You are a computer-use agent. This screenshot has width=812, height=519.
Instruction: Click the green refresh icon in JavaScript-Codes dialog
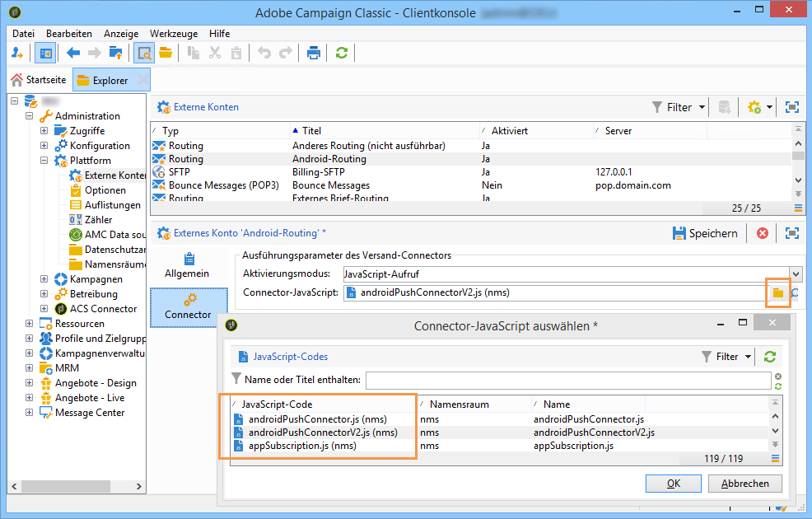tap(770, 357)
